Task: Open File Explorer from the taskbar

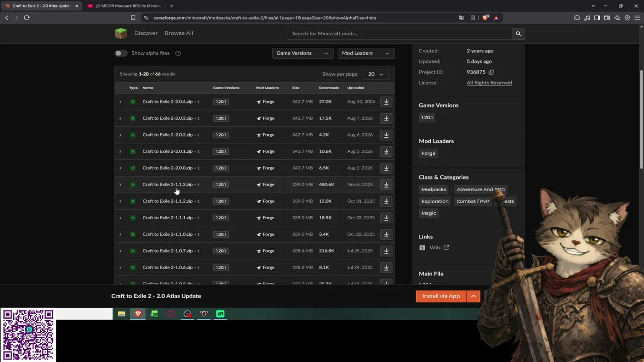Action: (121, 314)
